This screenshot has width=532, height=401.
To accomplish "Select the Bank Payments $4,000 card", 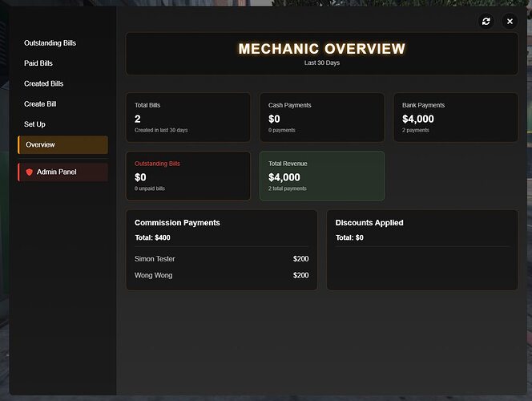I will point(456,117).
